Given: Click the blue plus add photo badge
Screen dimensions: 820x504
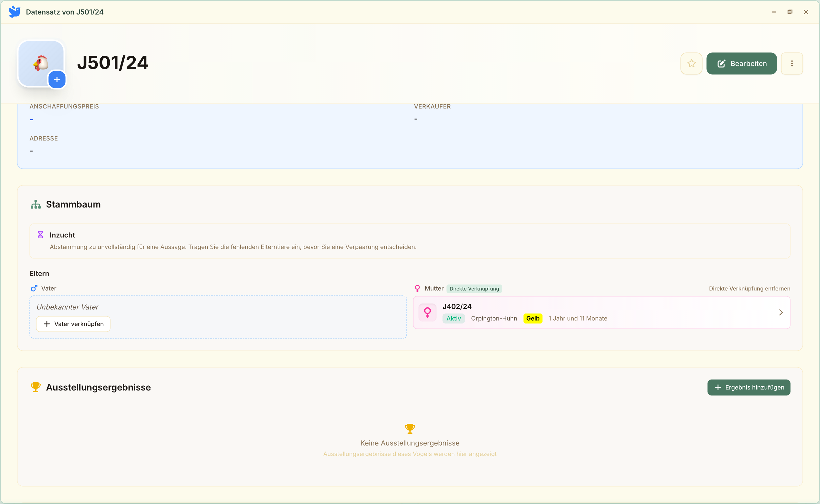Looking at the screenshot, I should pyautogui.click(x=57, y=80).
